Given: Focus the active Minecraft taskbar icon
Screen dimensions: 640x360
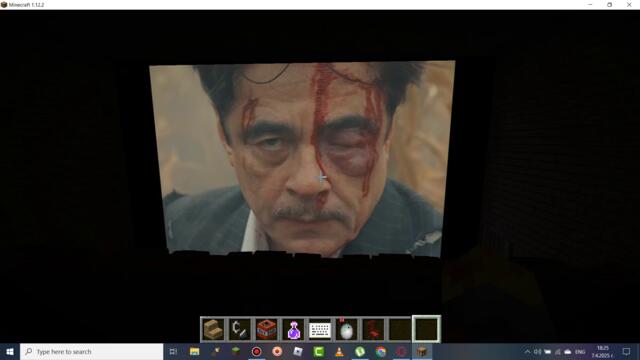Looking at the screenshot, I should point(422,351).
